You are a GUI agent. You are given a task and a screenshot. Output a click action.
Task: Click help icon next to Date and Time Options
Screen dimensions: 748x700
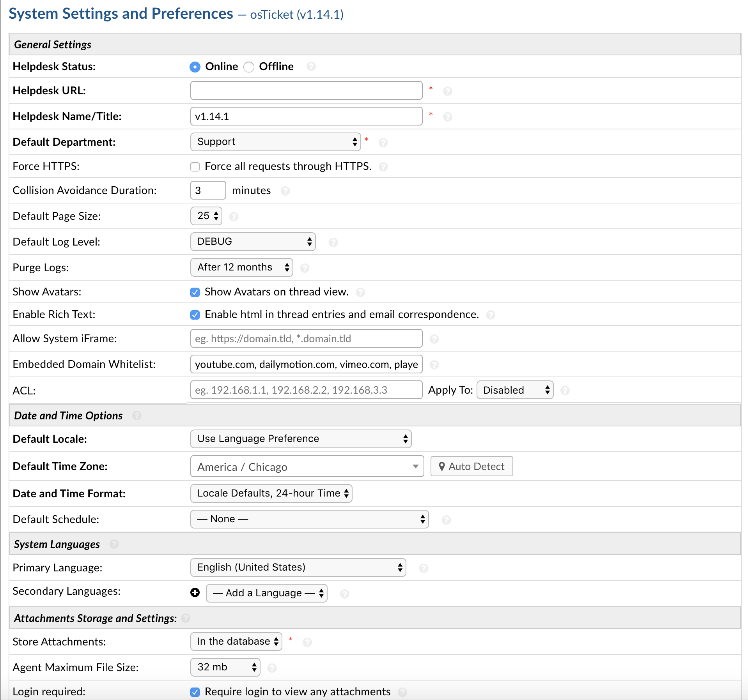pyautogui.click(x=136, y=415)
